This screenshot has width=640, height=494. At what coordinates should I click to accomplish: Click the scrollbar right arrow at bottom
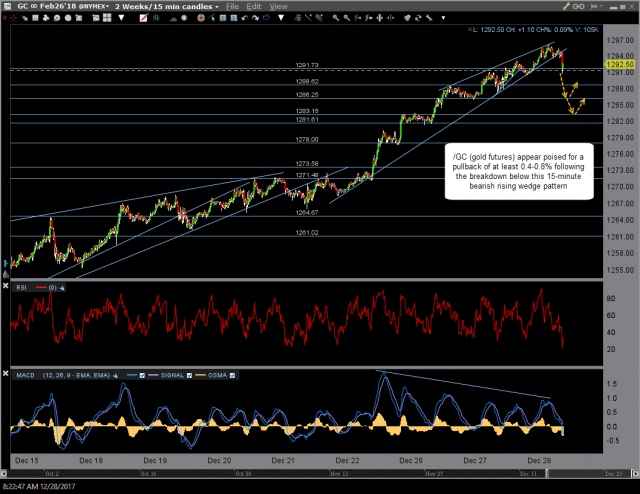(x=635, y=474)
